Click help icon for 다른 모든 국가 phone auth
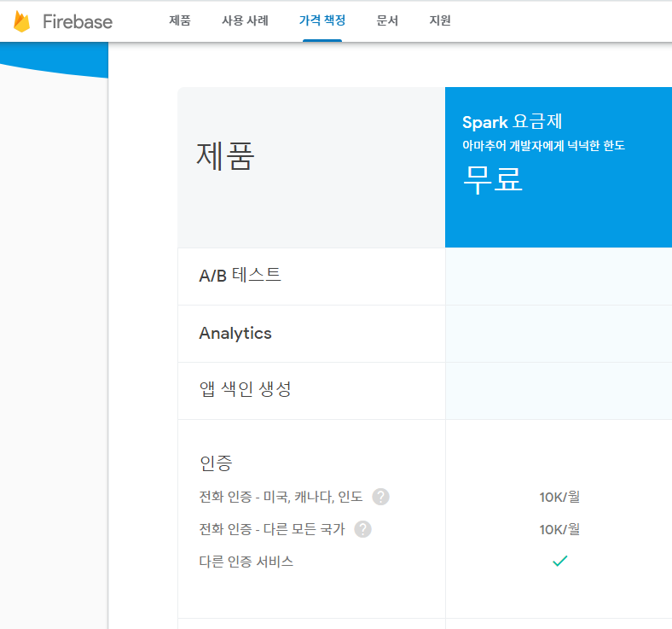This screenshot has height=629, width=672. point(362,529)
